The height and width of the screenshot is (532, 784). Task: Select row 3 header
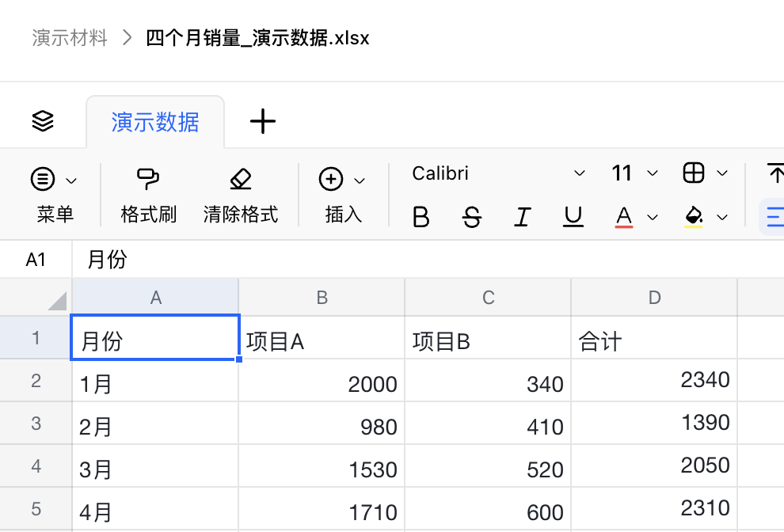pyautogui.click(x=36, y=423)
